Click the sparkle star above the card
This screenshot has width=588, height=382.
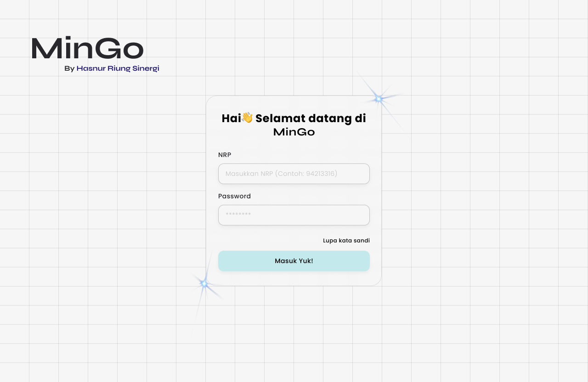pos(379,99)
